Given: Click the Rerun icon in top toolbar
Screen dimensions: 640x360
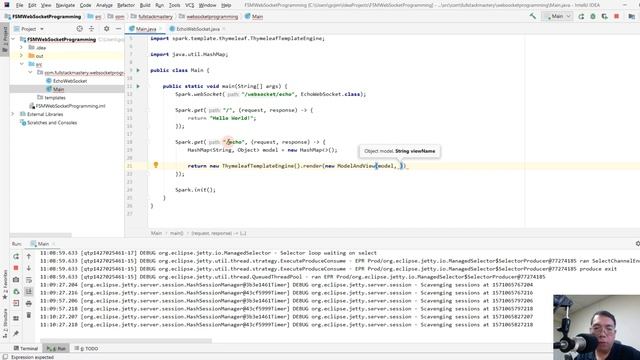Looking at the screenshot, I should (x=581, y=16).
